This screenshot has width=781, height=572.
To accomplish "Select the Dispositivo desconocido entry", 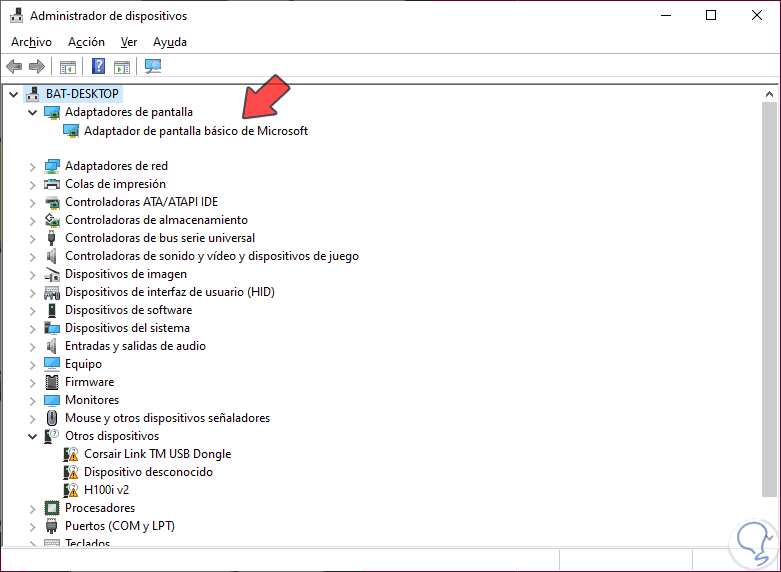I will pyautogui.click(x=148, y=472).
